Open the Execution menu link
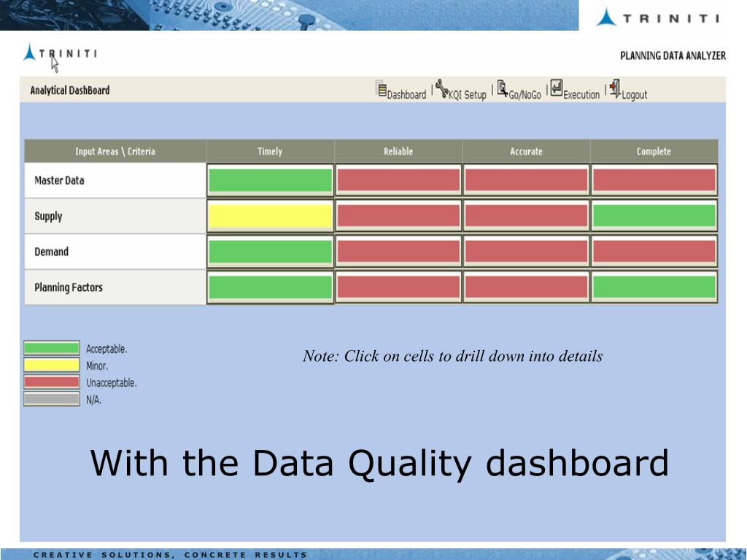This screenshot has width=747, height=560. [x=581, y=95]
